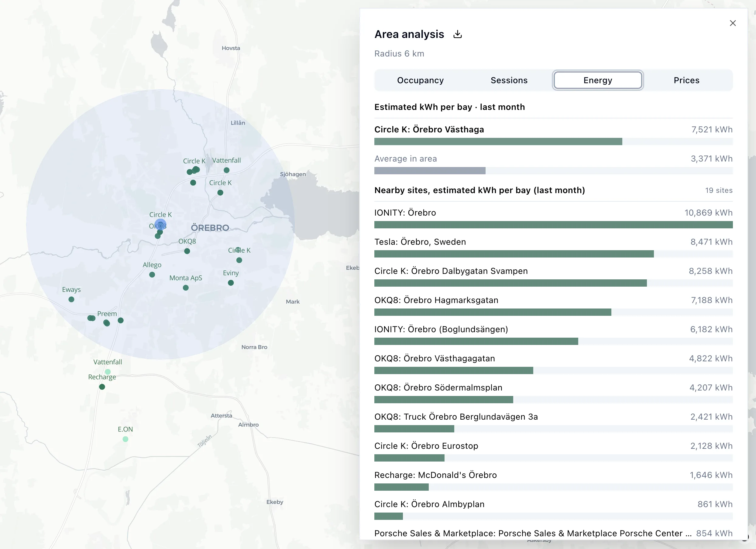Image resolution: width=756 pixels, height=549 pixels.
Task: Pick the Eways charging marker
Action: tap(71, 299)
